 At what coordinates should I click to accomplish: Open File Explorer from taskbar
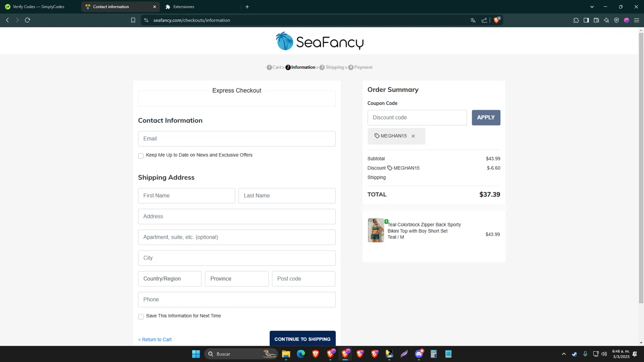(x=286, y=354)
